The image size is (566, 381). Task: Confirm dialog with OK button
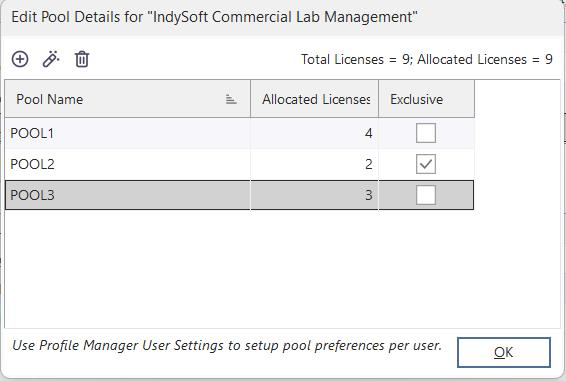(x=504, y=352)
